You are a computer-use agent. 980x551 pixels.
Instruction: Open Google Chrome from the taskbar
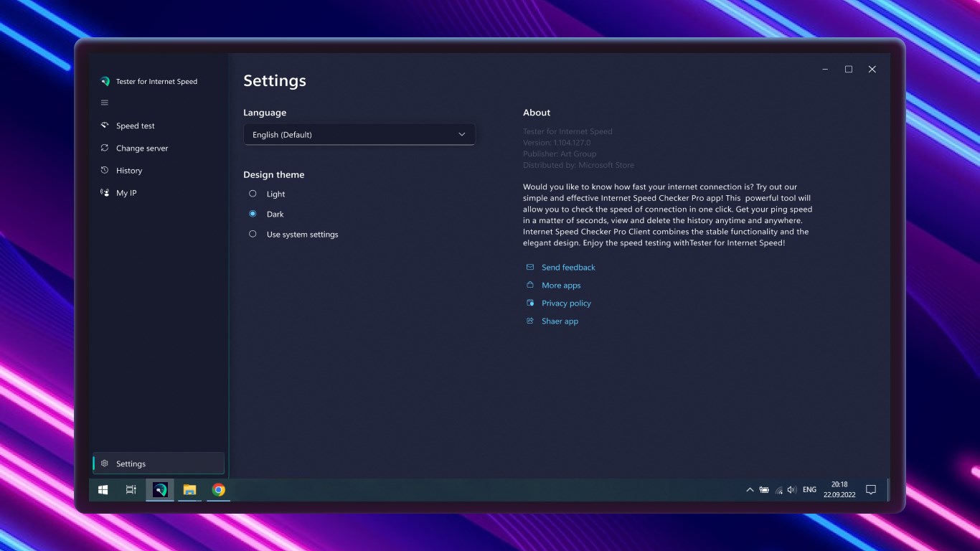click(219, 489)
